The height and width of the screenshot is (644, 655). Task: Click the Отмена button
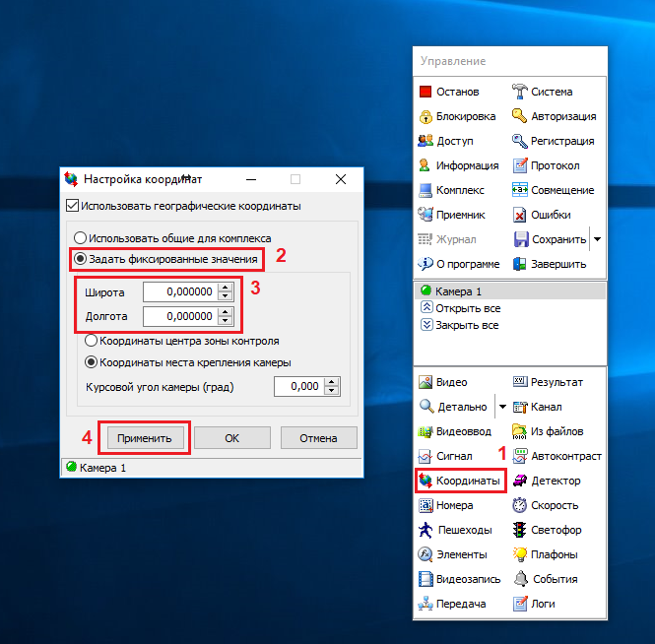(x=318, y=438)
